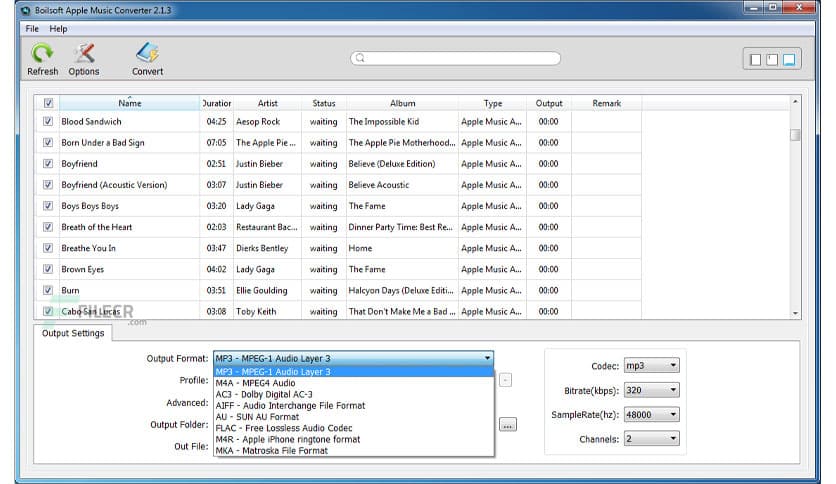The width and height of the screenshot is (836, 484).
Task: Choose MP3 - MPEG-1 Audio Layer 3 option
Action: click(x=353, y=372)
